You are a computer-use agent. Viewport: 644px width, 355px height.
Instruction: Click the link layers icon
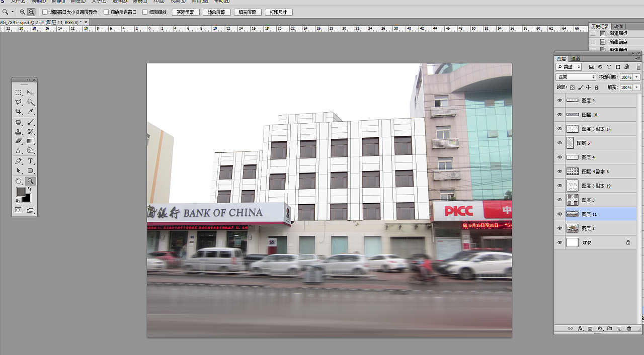click(x=570, y=328)
